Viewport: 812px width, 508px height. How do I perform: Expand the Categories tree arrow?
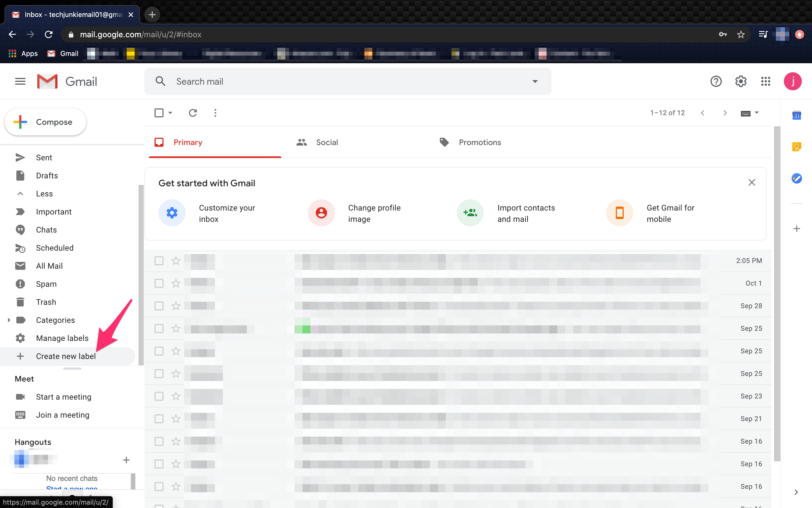pos(9,320)
